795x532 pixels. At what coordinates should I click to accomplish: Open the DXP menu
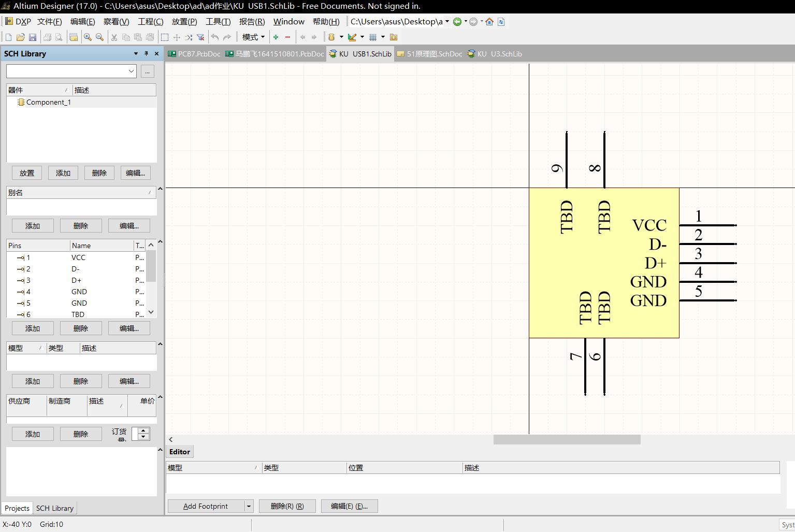pos(19,22)
